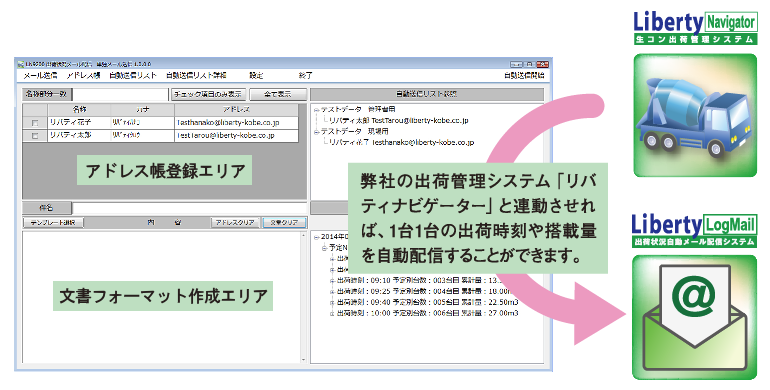Click the テンプレート選択 button

[53, 223]
